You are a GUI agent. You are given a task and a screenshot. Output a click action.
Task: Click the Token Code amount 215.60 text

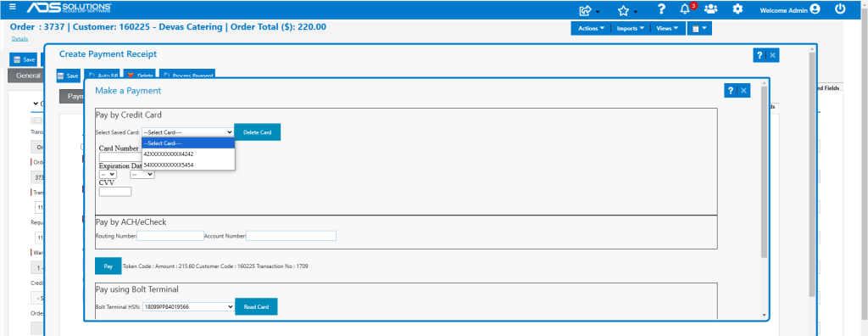[215, 266]
